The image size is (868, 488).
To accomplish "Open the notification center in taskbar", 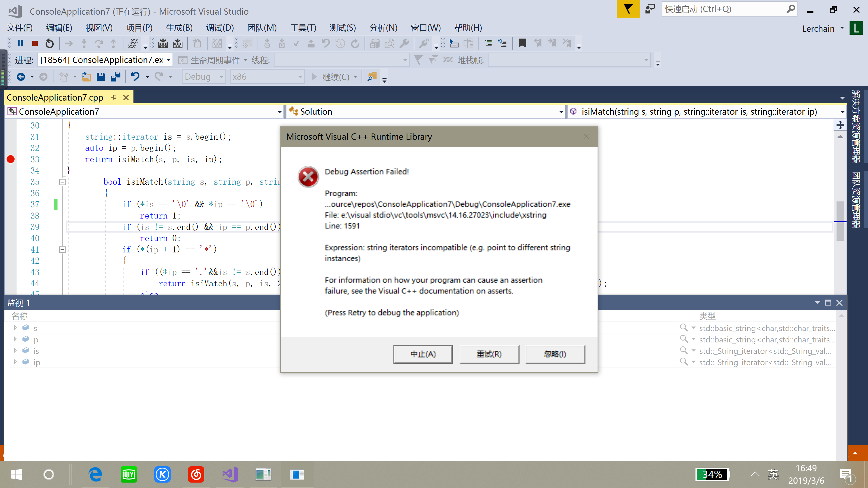I will 847,475.
